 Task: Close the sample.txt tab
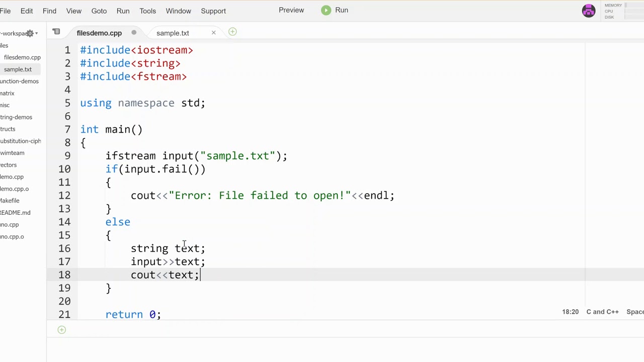click(213, 33)
